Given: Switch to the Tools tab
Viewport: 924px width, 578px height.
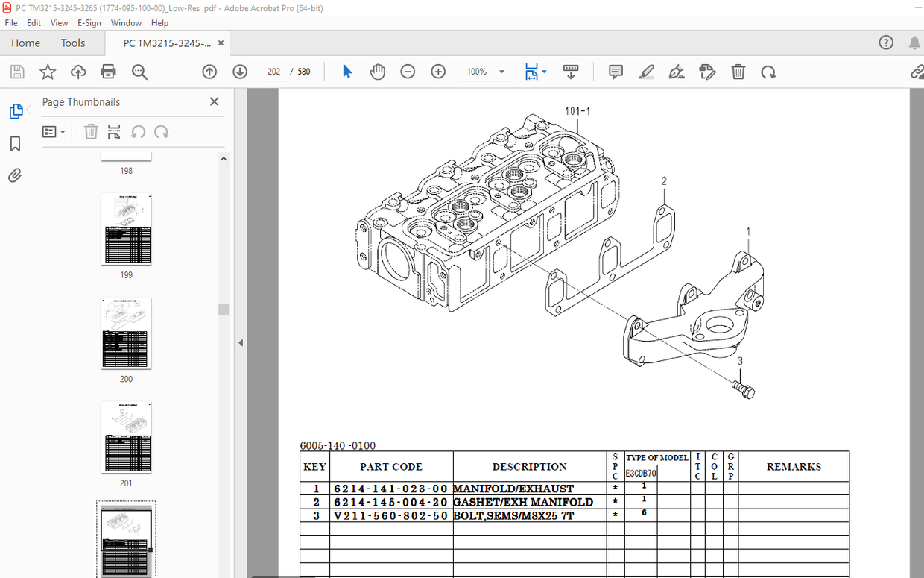Looking at the screenshot, I should (73, 43).
